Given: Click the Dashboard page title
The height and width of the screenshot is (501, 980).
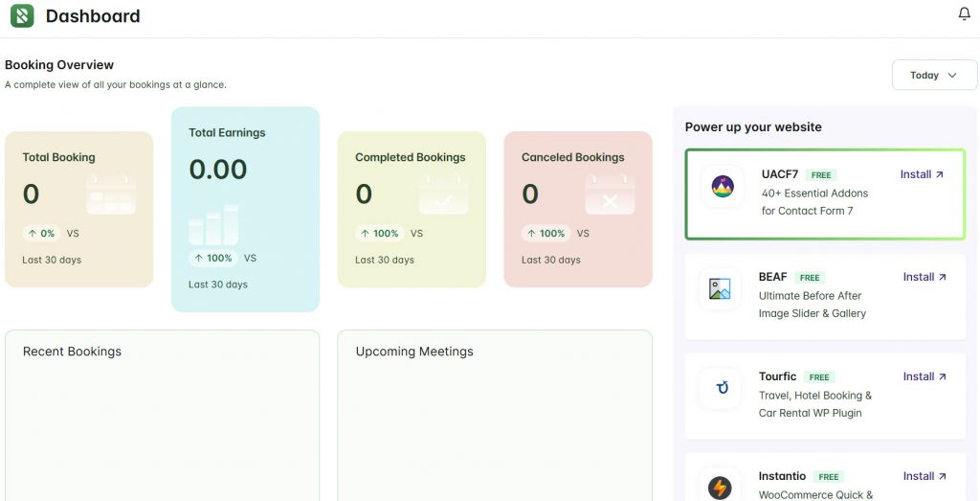Looking at the screenshot, I should 93,15.
